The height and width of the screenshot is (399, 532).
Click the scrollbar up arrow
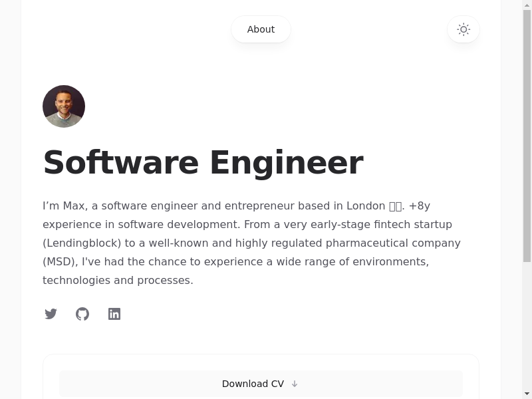coord(527,5)
